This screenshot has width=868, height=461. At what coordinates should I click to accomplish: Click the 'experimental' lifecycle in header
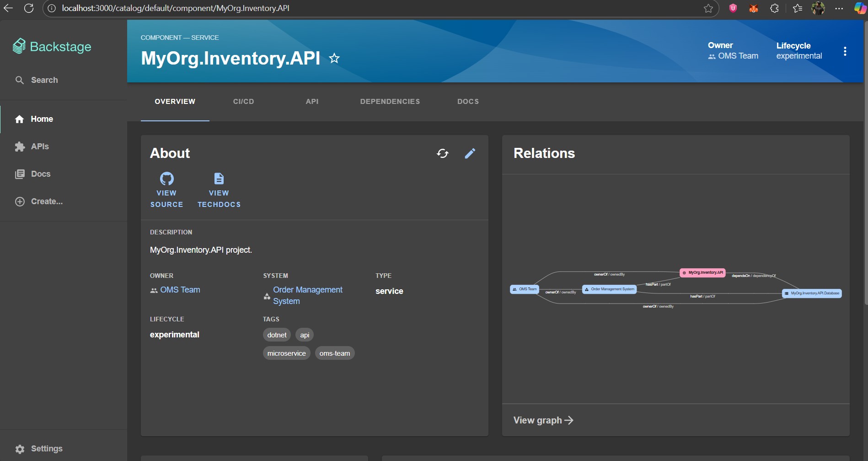tap(799, 56)
